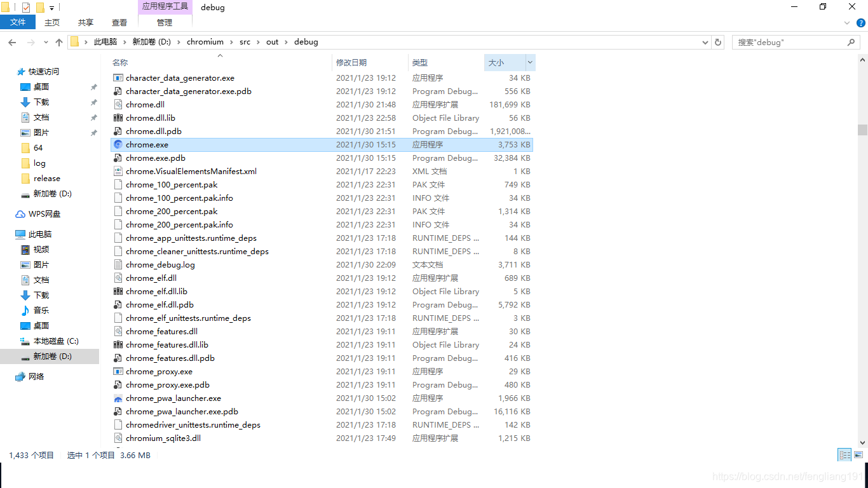The height and width of the screenshot is (488, 868).
Task: Sort by the 名称 column header
Action: pyautogui.click(x=120, y=62)
